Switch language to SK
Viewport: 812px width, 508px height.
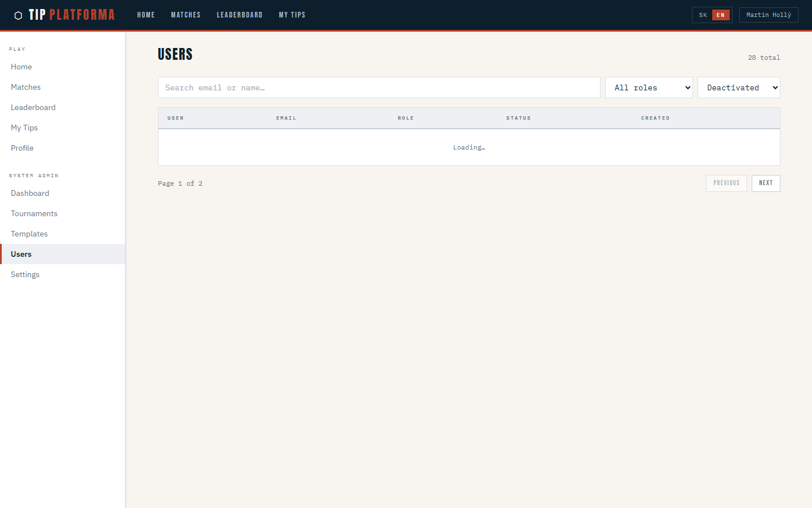[703, 15]
